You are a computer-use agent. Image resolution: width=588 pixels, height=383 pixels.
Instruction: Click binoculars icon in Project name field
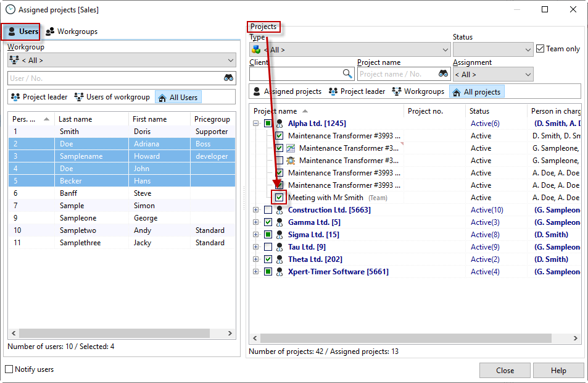pyautogui.click(x=443, y=74)
